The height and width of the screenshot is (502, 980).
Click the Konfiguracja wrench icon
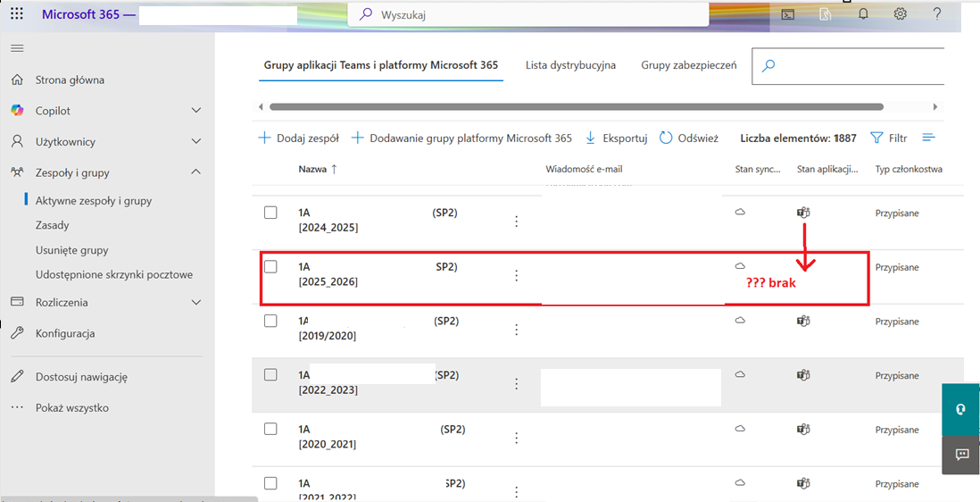(18, 333)
